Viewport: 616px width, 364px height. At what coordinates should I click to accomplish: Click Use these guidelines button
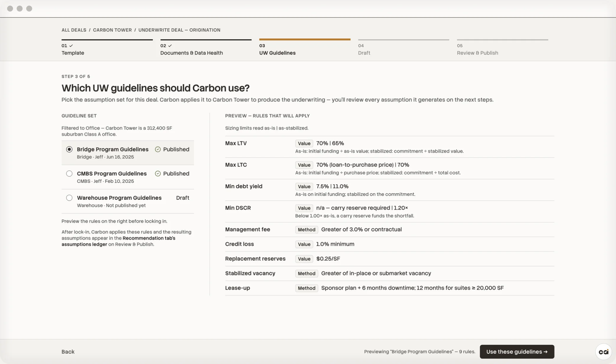[x=517, y=352]
